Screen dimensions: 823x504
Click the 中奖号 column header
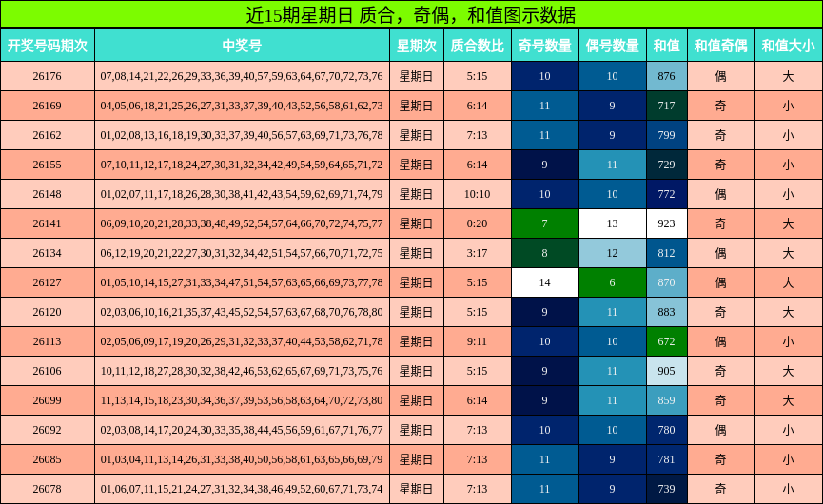(242, 46)
